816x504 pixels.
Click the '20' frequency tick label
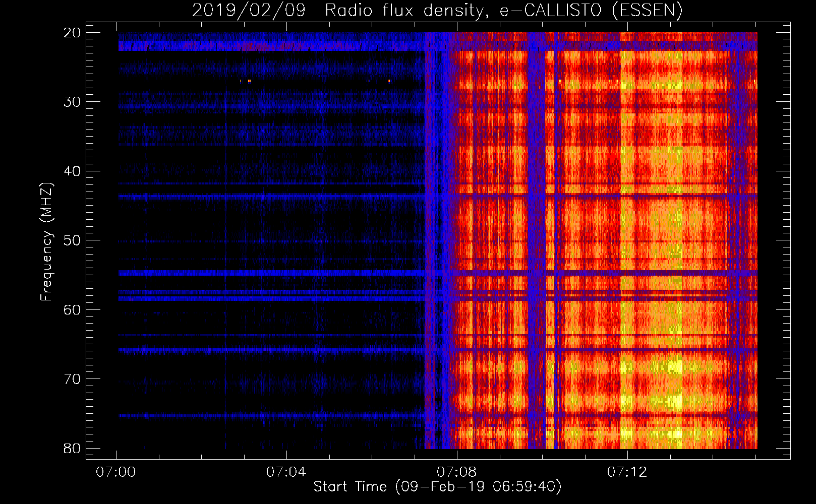coord(72,33)
